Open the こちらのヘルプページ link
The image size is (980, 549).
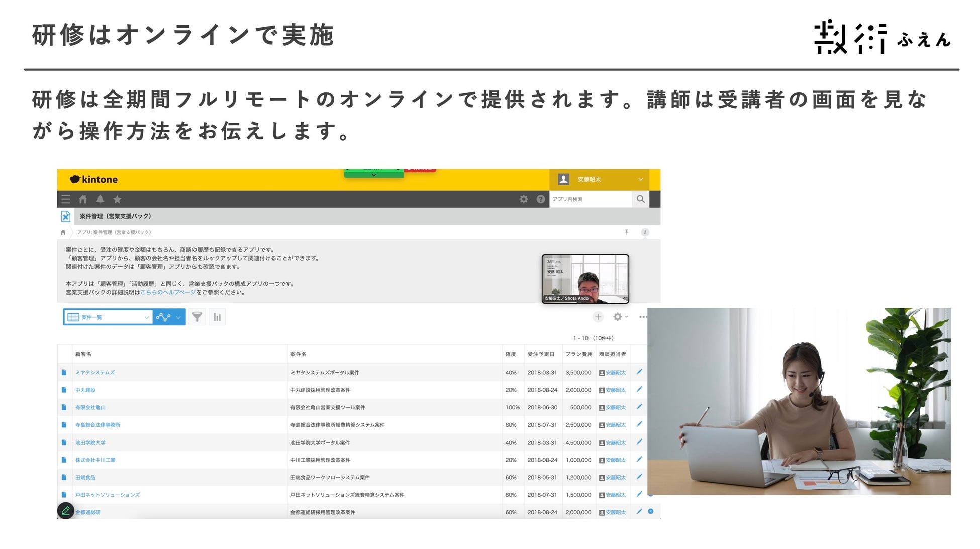168,292
